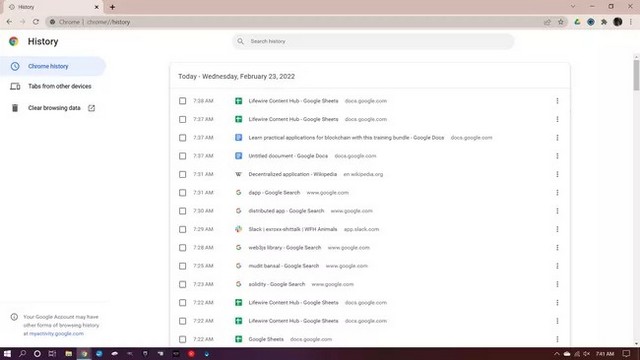Click the tab search chevron in title bar

(573, 7)
